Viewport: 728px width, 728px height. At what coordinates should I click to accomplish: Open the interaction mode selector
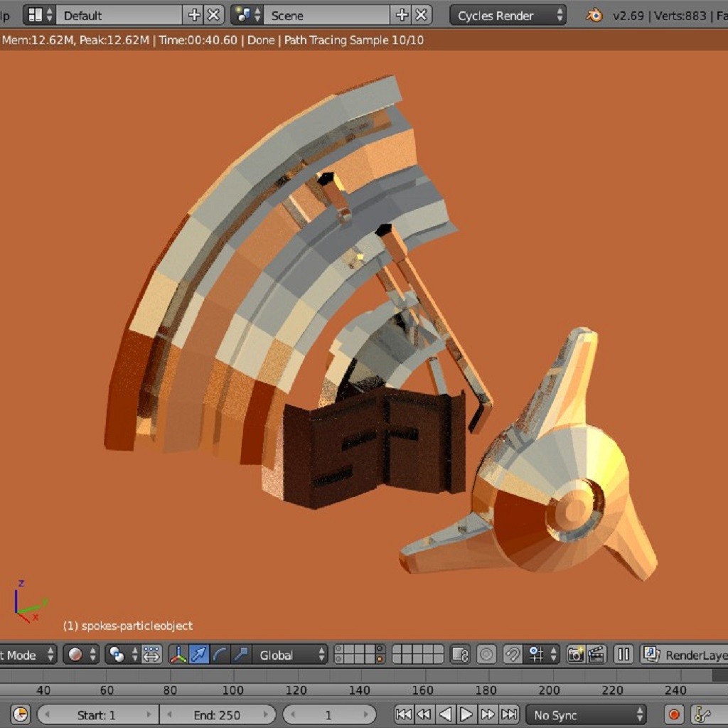tap(25, 655)
